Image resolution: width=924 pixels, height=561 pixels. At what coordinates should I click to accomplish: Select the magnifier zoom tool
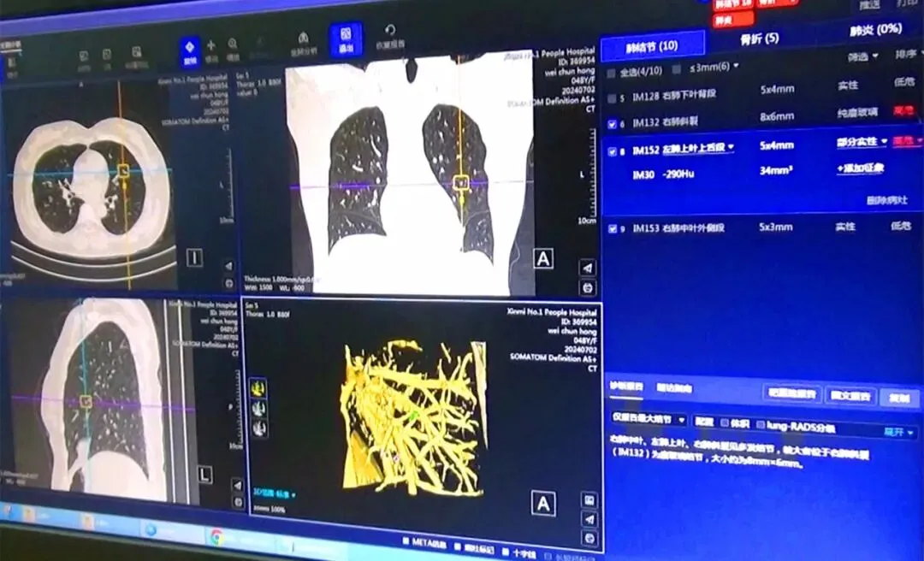233,50
